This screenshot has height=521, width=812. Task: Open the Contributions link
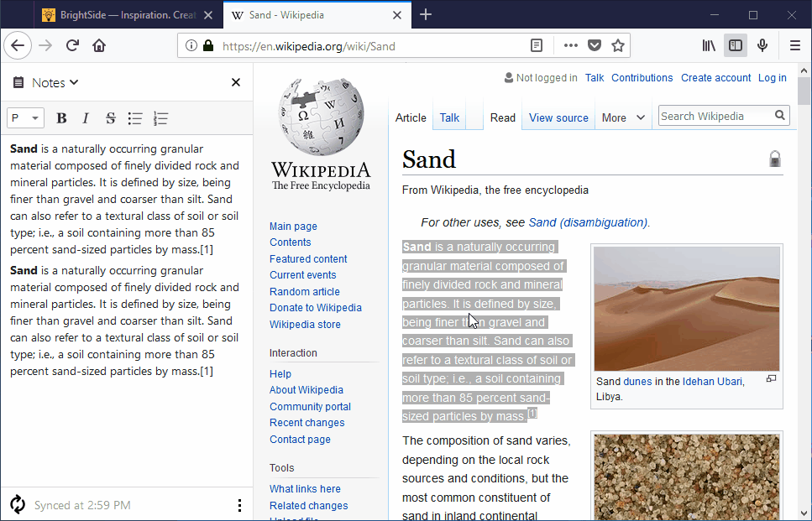(642, 78)
